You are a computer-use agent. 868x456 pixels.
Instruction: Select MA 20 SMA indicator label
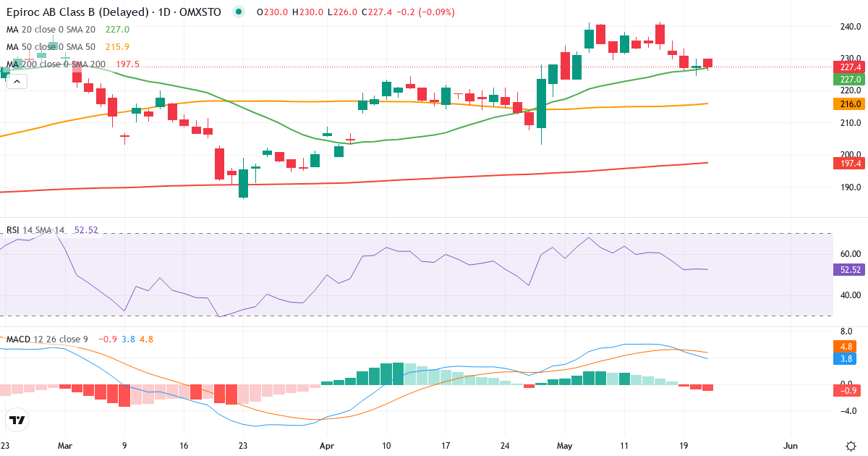51,30
